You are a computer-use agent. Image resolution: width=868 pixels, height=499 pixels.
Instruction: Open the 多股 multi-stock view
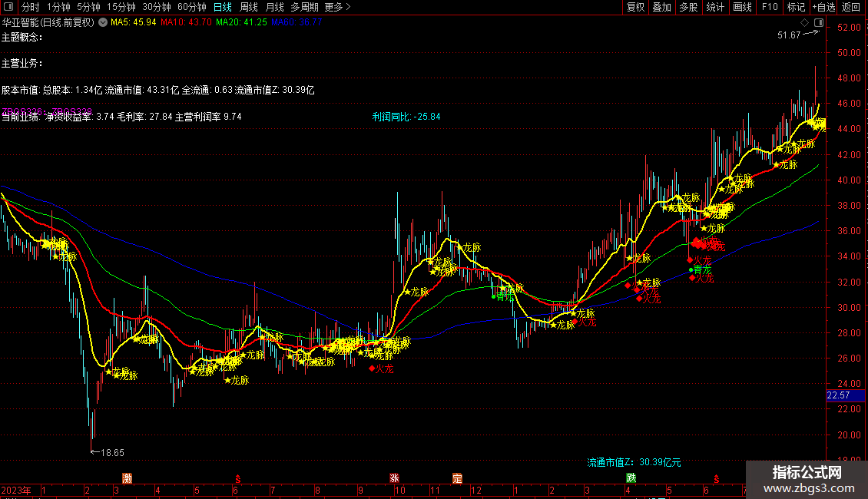(688, 7)
